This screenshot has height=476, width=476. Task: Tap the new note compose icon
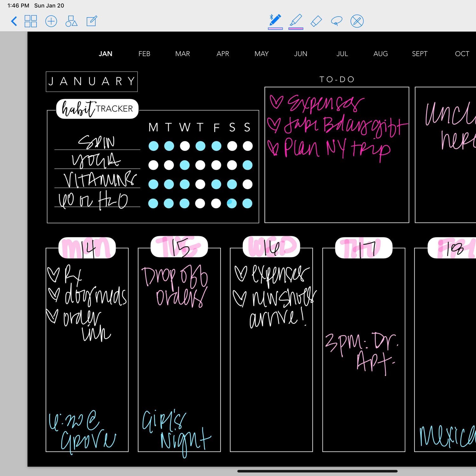[x=91, y=21]
